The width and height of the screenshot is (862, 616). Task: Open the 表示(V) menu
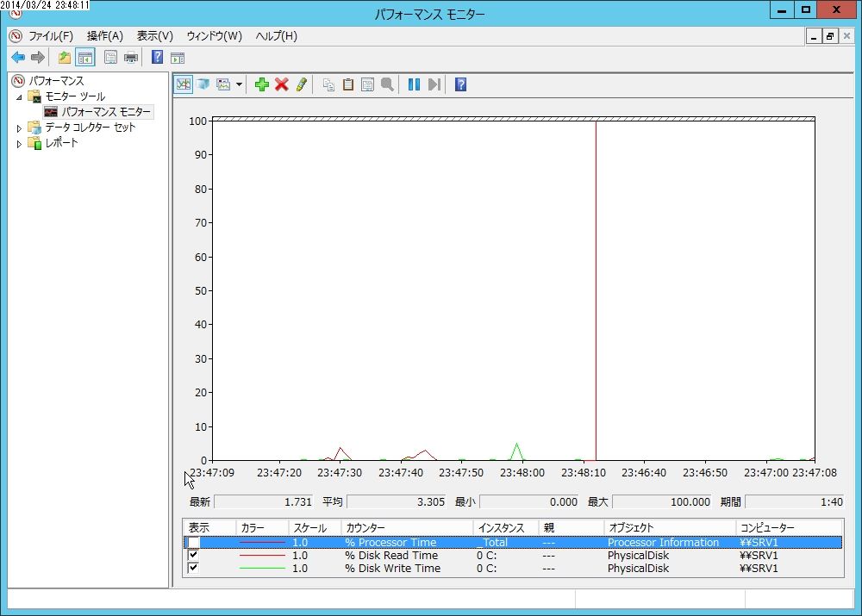click(155, 36)
